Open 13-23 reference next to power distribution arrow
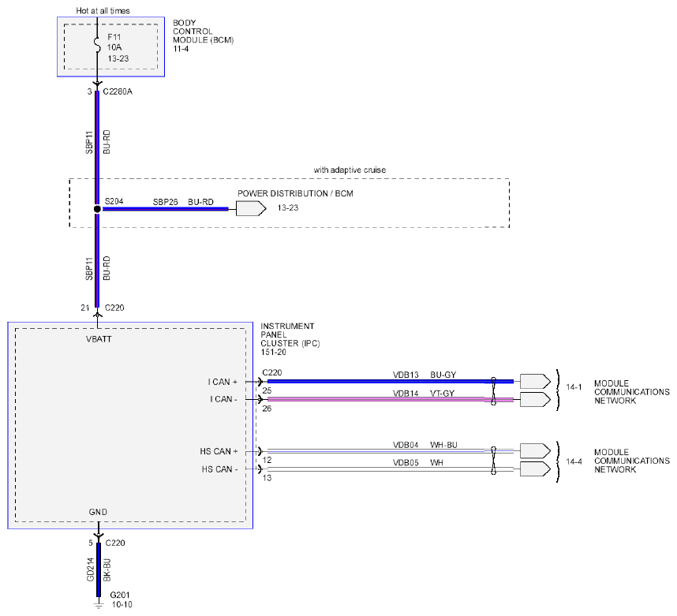The width and height of the screenshot is (677, 616). pos(288,207)
